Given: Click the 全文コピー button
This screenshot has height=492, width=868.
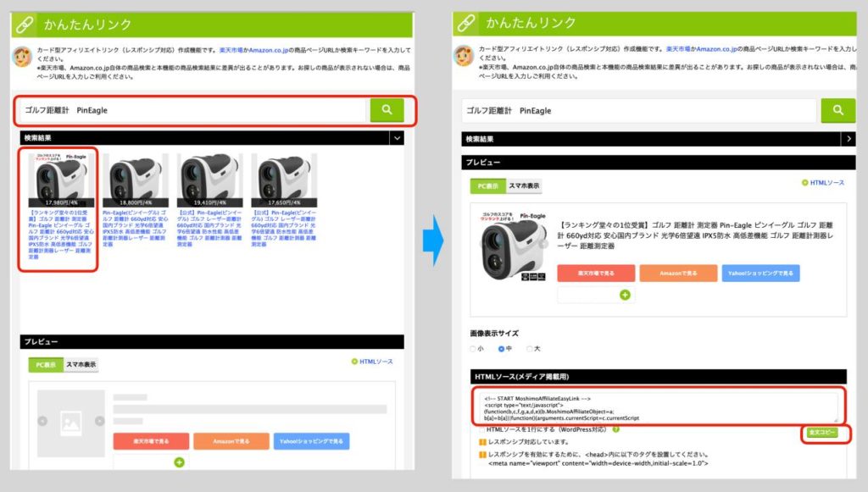Looking at the screenshot, I should coord(822,432).
